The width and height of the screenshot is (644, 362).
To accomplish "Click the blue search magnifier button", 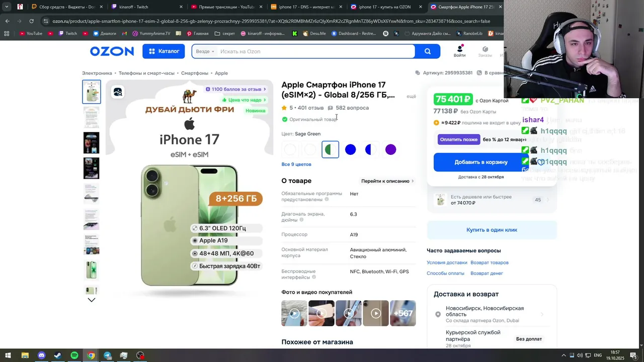I will pos(428,51).
